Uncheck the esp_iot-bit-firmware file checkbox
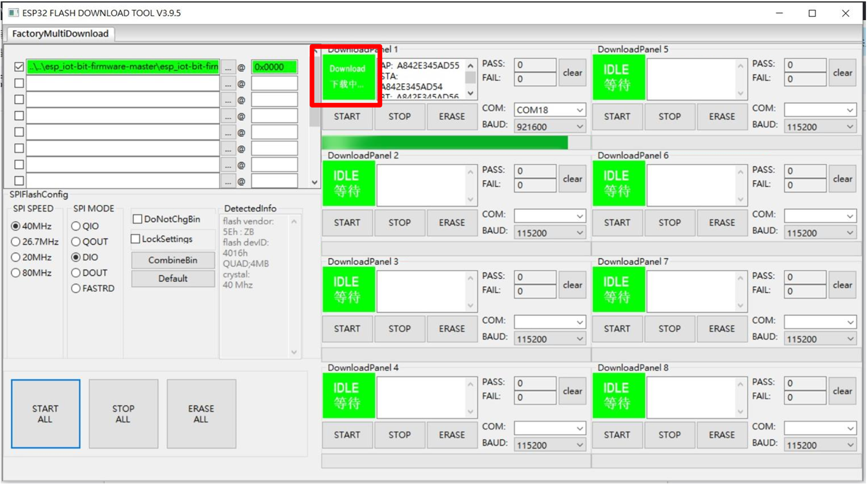 coord(19,67)
